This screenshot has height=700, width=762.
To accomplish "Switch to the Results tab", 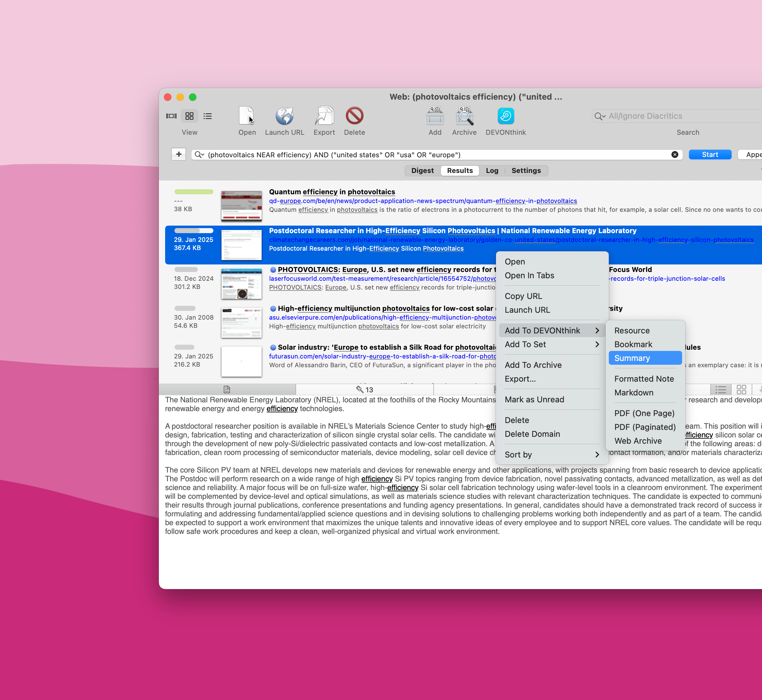I will click(x=460, y=170).
